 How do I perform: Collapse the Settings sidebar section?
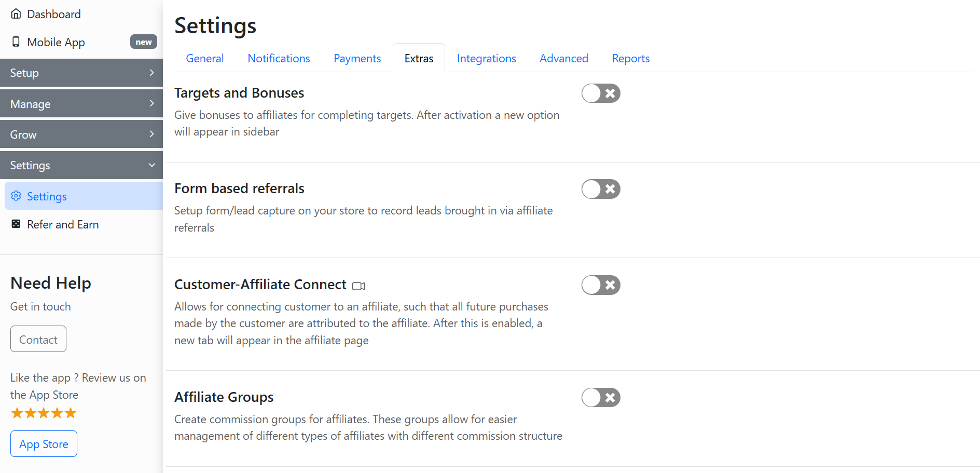(81, 165)
